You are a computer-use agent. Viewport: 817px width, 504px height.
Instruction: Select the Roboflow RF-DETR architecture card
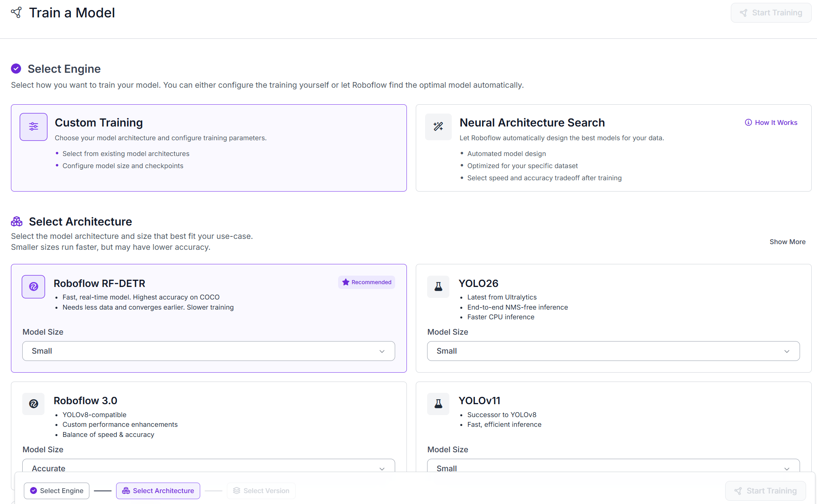pyautogui.click(x=209, y=318)
